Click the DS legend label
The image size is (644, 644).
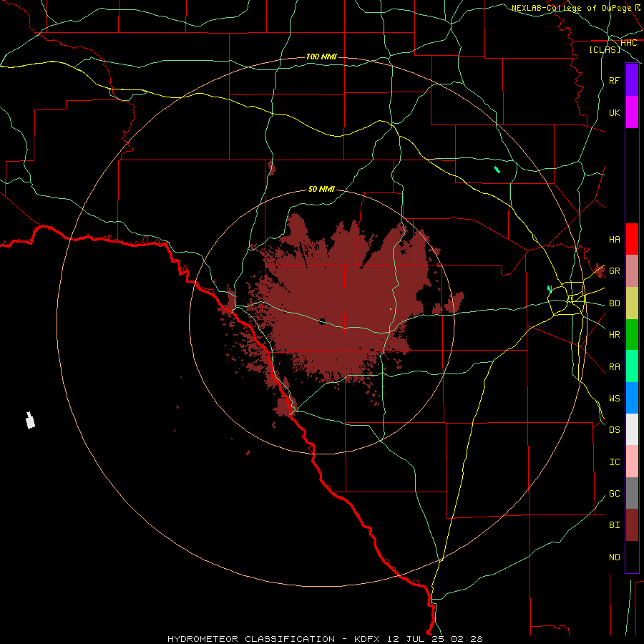pyautogui.click(x=615, y=430)
